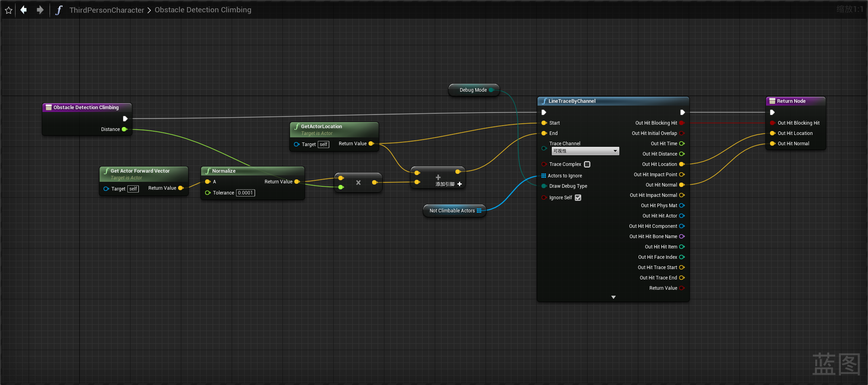
Task: Select Obstacle Detection Climbing breadcrumb item
Action: pyautogui.click(x=203, y=10)
